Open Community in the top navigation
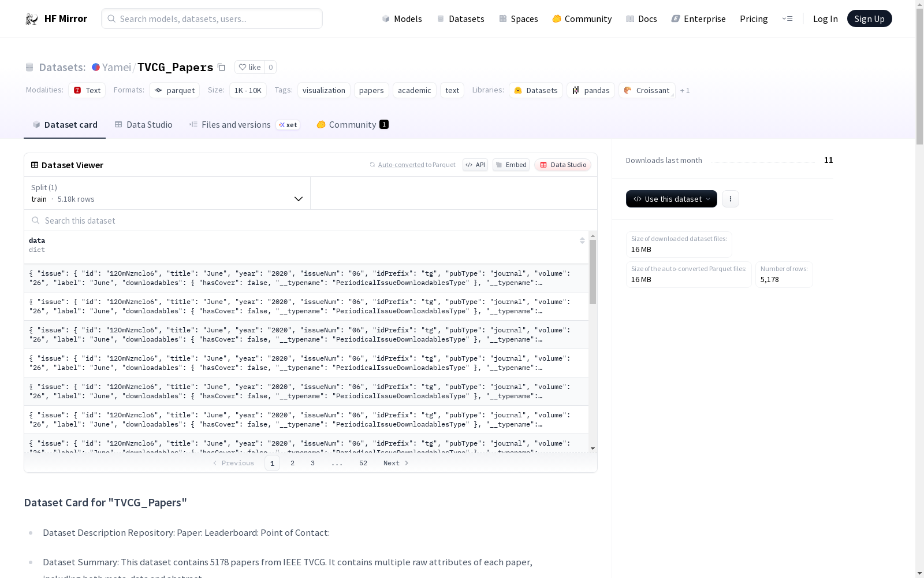 click(582, 18)
